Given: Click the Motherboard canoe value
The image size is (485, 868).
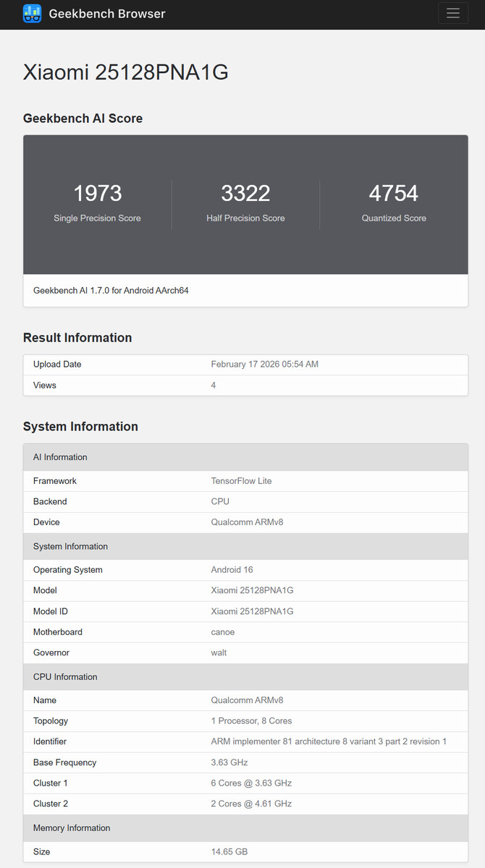Looking at the screenshot, I should click(x=223, y=632).
